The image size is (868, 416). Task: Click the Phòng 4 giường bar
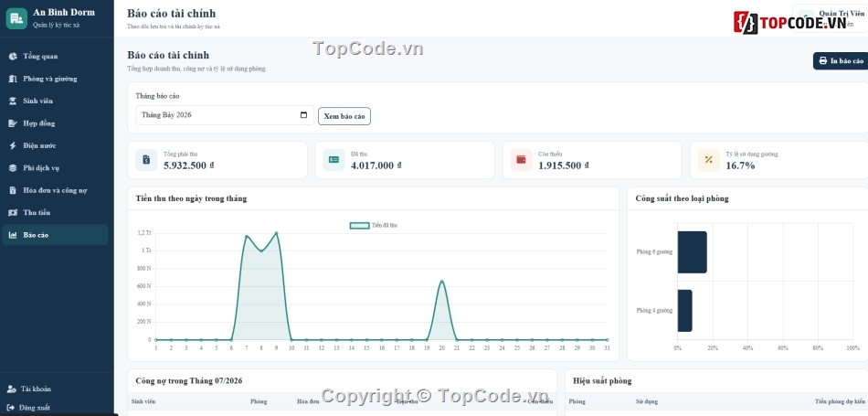[x=684, y=311]
